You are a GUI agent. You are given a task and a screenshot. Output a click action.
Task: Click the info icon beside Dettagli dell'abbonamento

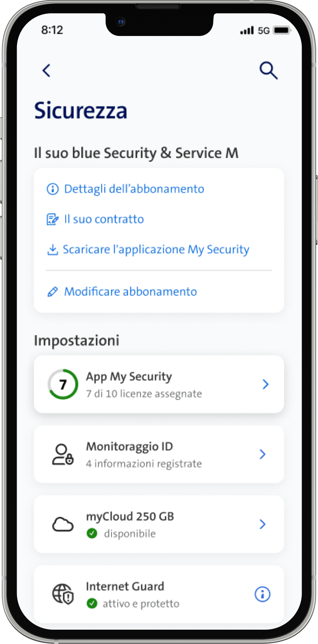pyautogui.click(x=52, y=189)
